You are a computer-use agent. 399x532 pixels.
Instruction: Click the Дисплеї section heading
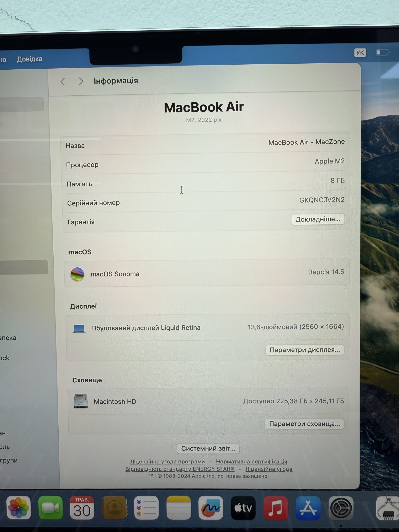84,306
